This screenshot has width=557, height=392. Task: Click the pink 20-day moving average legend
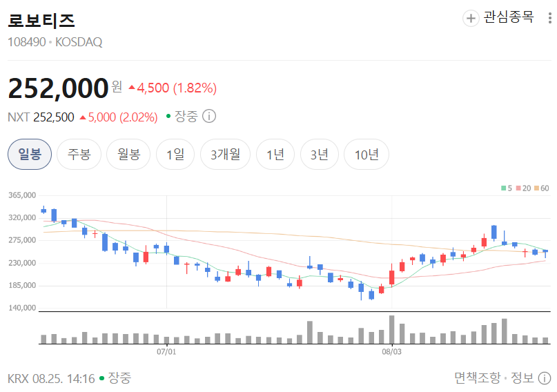523,188
